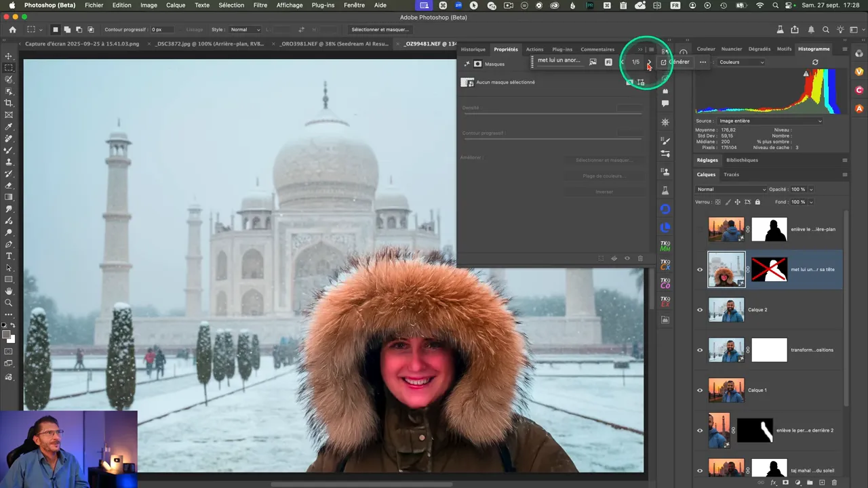Hide the Calque 1 layer
The height and width of the screenshot is (488, 868).
pos(700,390)
